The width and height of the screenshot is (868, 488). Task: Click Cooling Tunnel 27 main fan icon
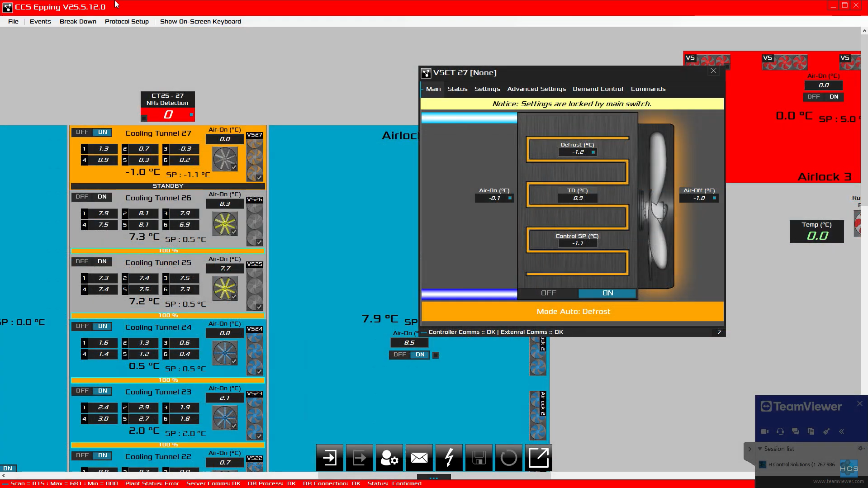[x=225, y=159]
